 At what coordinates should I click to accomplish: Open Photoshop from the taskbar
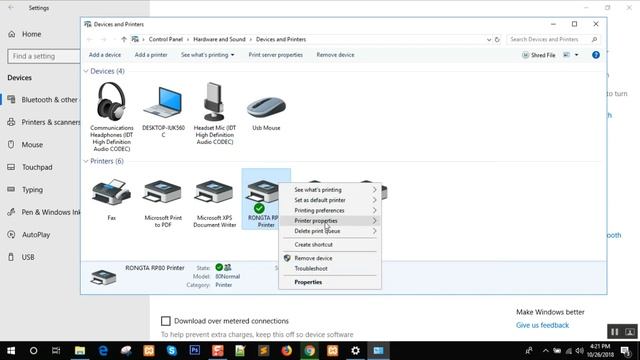pos(195,351)
